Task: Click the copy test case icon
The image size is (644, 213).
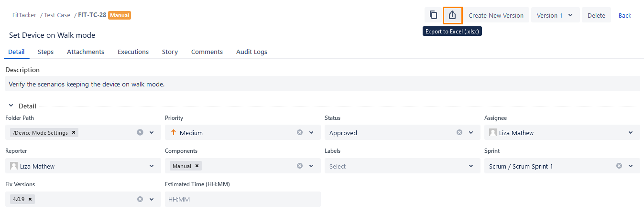Action: coord(433,15)
